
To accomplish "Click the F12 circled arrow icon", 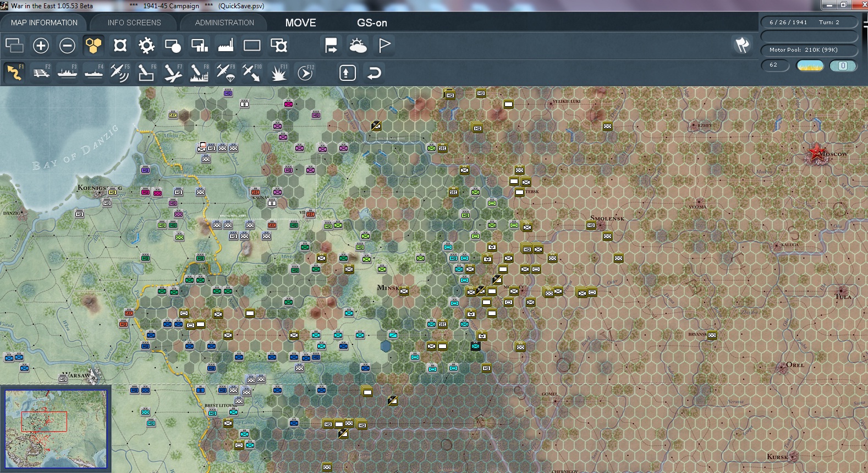I will click(x=305, y=73).
